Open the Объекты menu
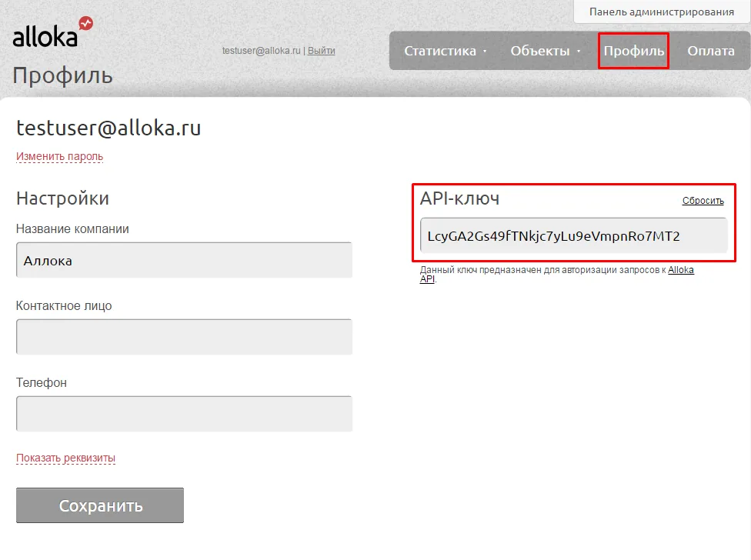The width and height of the screenshot is (751, 560). pyautogui.click(x=540, y=51)
